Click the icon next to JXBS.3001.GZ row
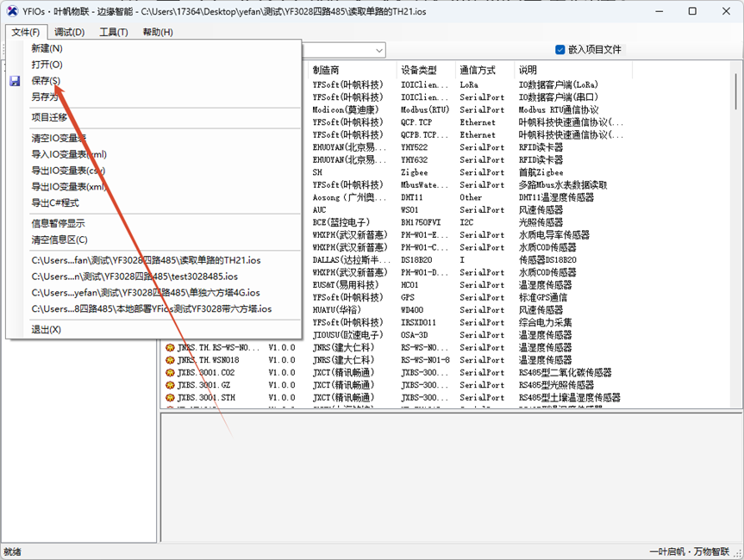Screen dimensions: 744x560 tap(170, 385)
